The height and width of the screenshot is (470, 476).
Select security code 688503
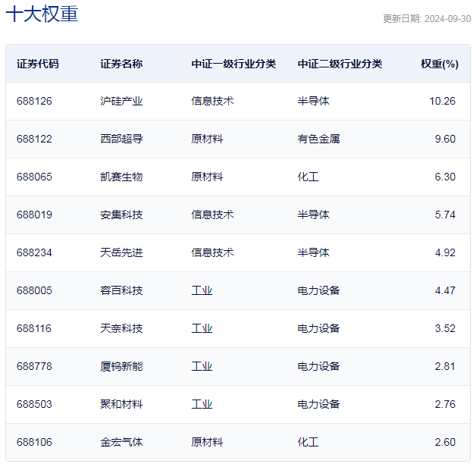[x=34, y=404]
